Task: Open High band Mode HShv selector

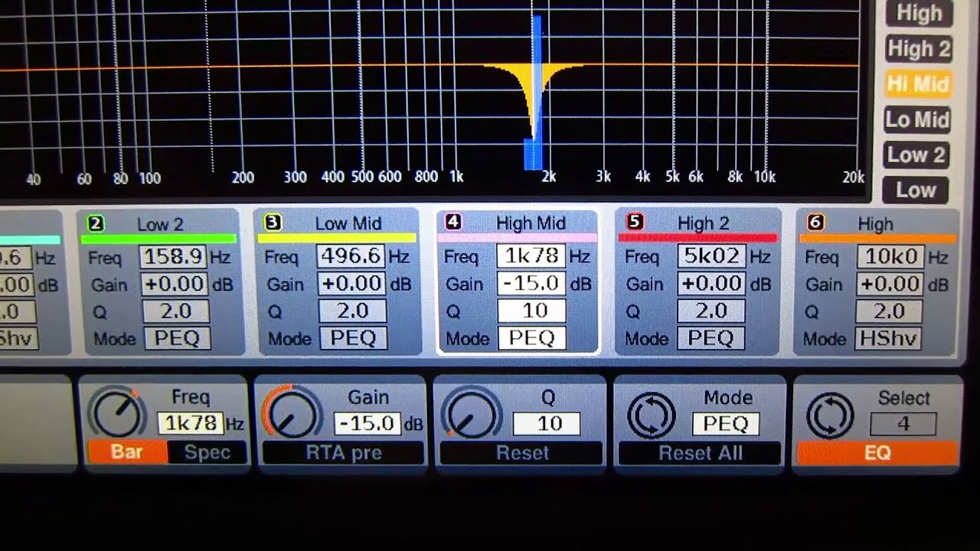Action: coord(888,337)
